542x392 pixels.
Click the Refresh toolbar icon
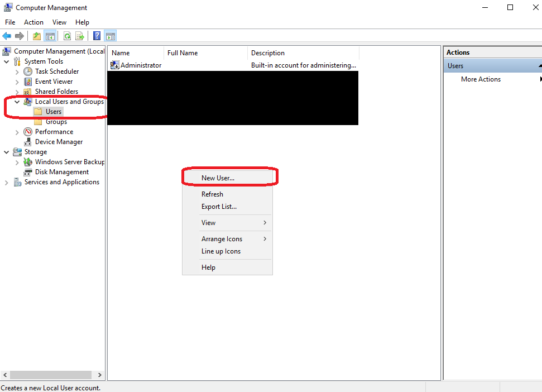67,36
